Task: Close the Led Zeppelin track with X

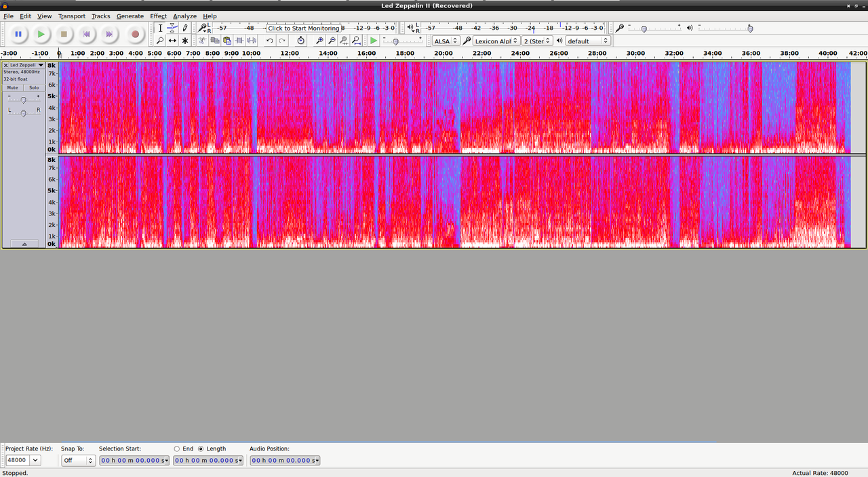Action: tap(5, 65)
